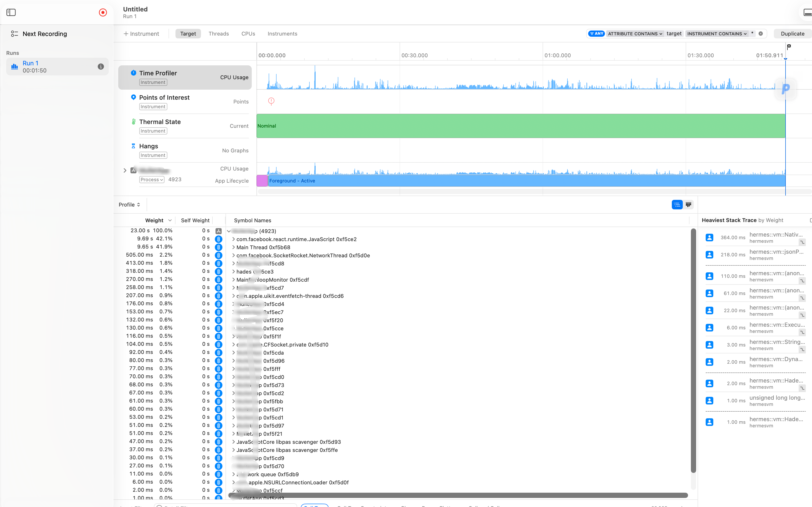Click thread icon for SocketRocket.NetworkThread row
This screenshot has height=507, width=812.
click(219, 255)
